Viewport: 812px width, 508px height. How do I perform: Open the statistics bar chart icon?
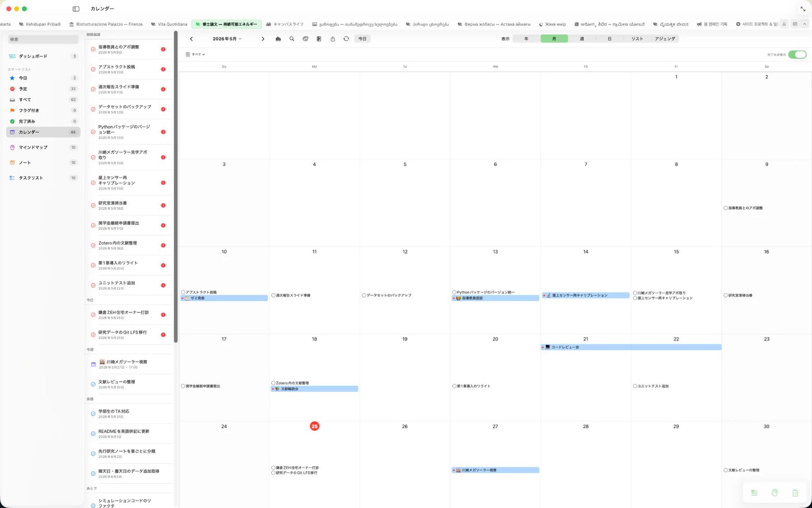pyautogui.click(x=278, y=39)
